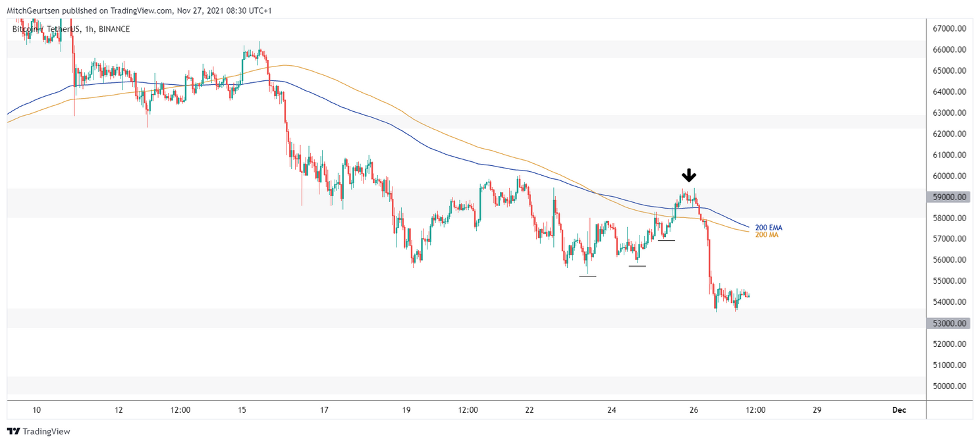Click the 58000.00 price axis label
980x443 pixels.
[x=949, y=218]
